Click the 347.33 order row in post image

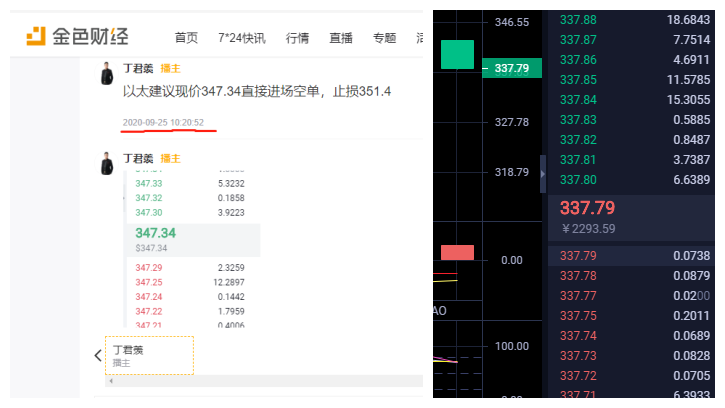point(190,184)
